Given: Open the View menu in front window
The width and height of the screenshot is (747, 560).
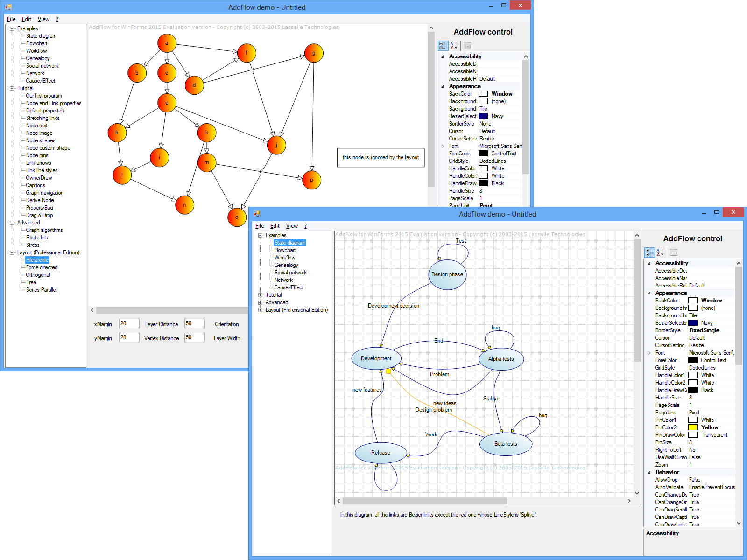Looking at the screenshot, I should pos(292,225).
